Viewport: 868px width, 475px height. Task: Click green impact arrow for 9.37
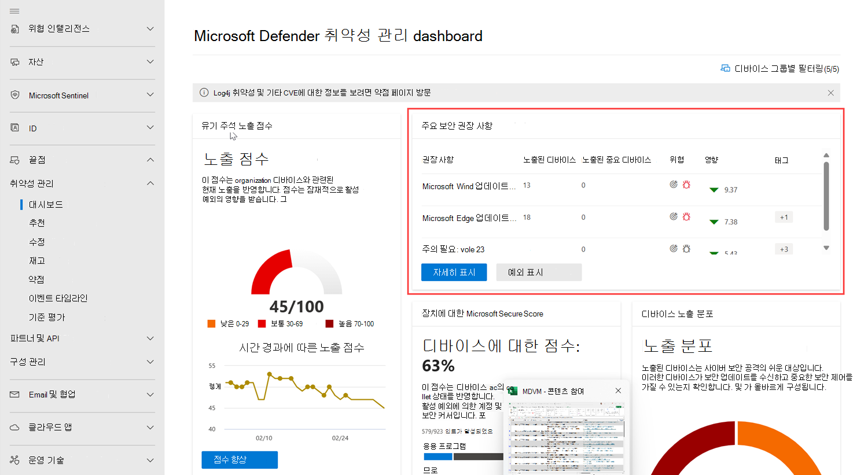point(714,190)
